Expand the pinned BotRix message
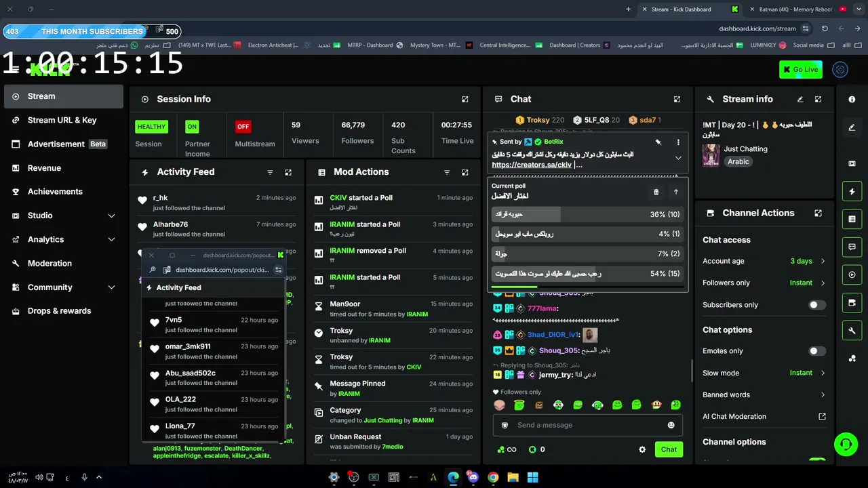Viewport: 868px width, 488px height. (678, 158)
